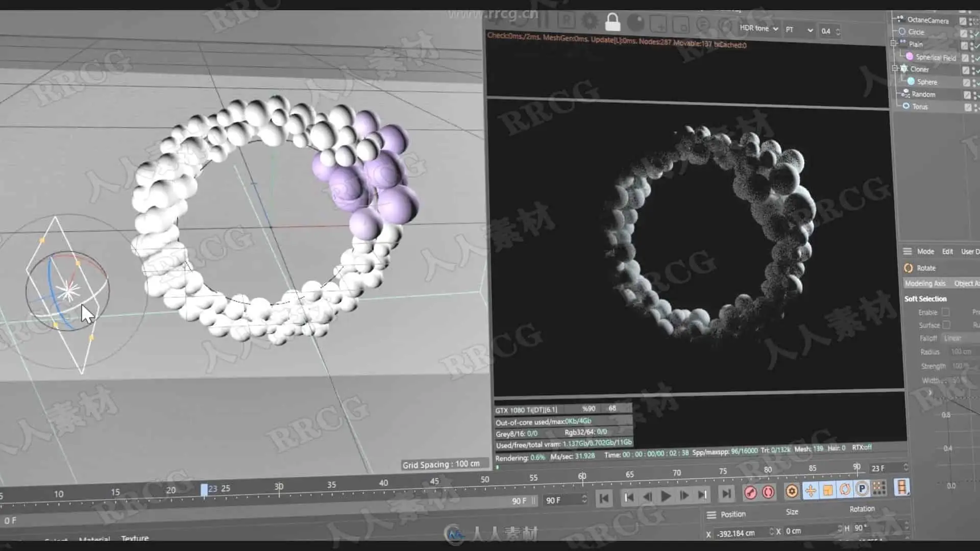This screenshot has height=551, width=980.
Task: Open the timeline filmstrip layout icon
Action: [902, 487]
